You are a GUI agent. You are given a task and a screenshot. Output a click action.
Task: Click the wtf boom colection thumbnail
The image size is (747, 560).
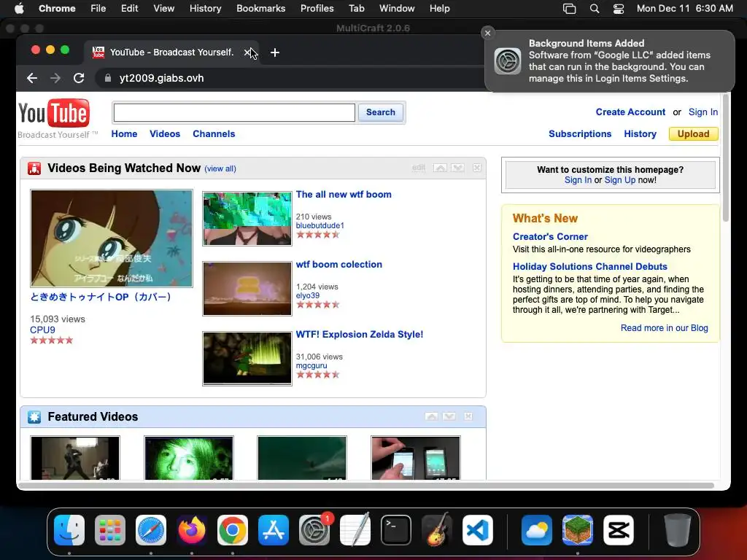(247, 289)
